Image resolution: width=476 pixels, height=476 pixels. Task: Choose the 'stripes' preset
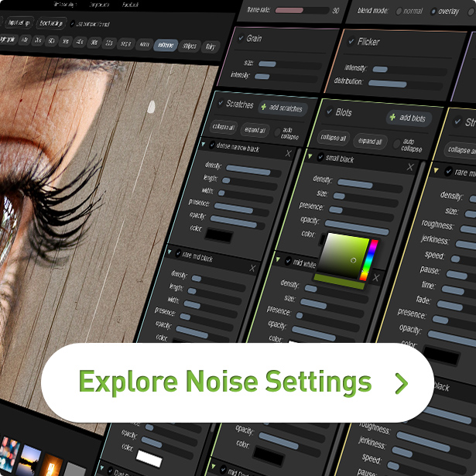[190, 46]
